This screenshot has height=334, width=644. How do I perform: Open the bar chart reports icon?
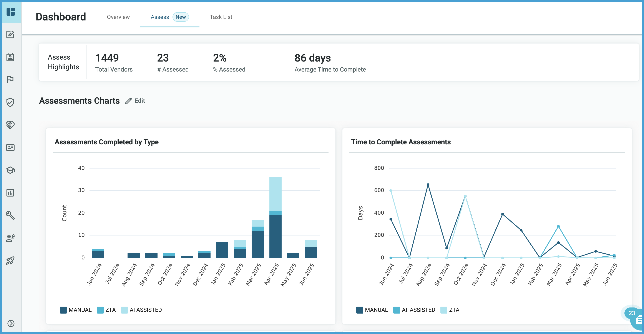click(10, 193)
